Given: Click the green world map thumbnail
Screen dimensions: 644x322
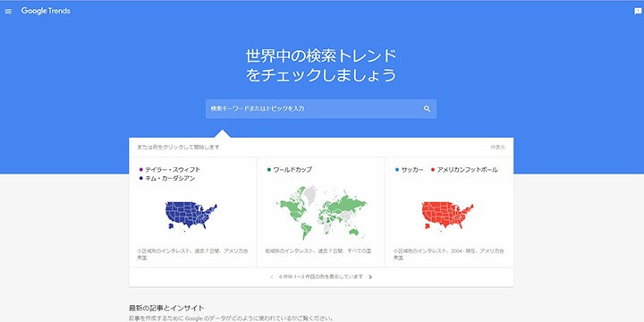Looking at the screenshot, I should [x=322, y=212].
